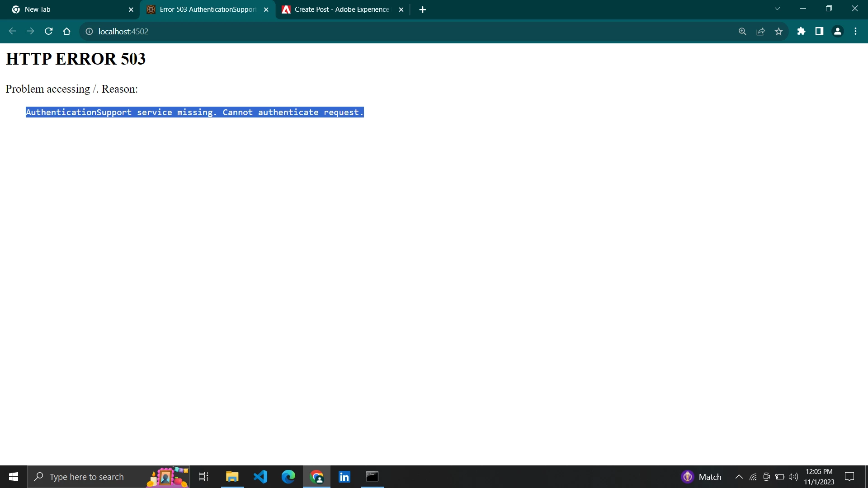The height and width of the screenshot is (488, 868).
Task: Click the browser Home icon
Action: pyautogui.click(x=67, y=31)
